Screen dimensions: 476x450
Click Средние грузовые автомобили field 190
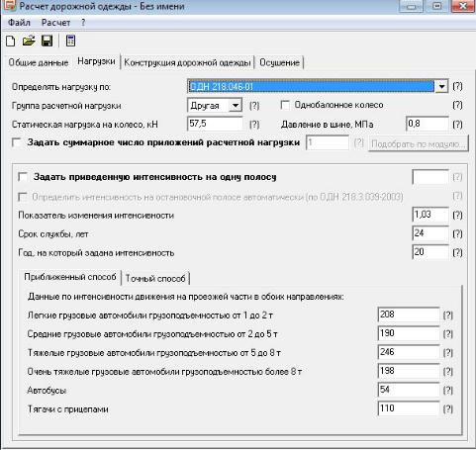409,333
